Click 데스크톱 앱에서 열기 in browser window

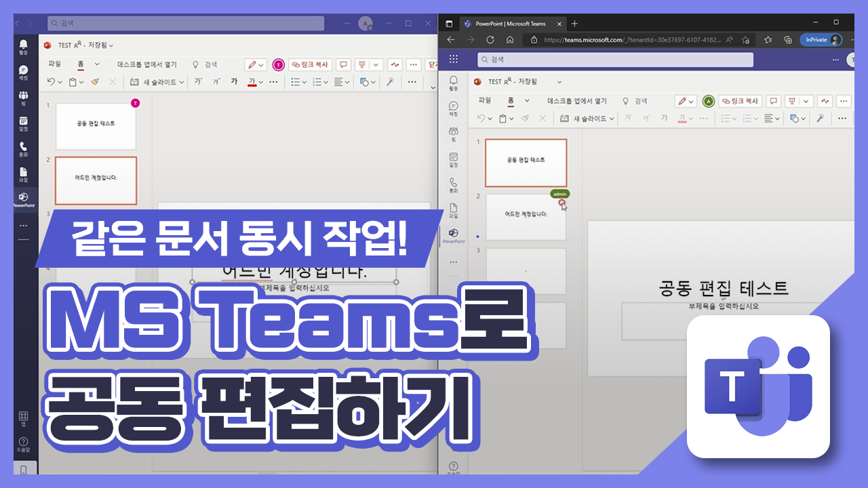[577, 101]
